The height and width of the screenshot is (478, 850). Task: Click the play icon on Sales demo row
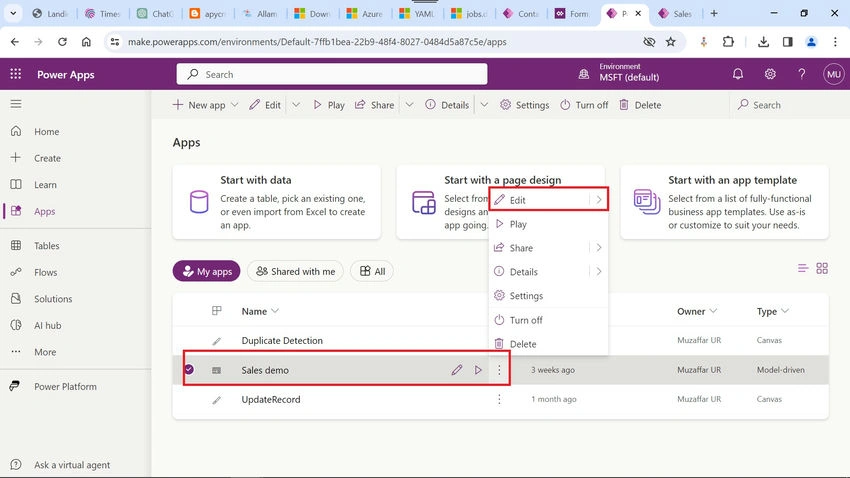pyautogui.click(x=478, y=370)
